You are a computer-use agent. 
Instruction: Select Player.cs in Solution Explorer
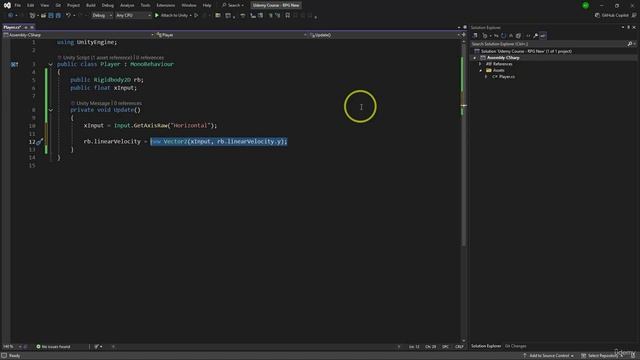coord(503,77)
